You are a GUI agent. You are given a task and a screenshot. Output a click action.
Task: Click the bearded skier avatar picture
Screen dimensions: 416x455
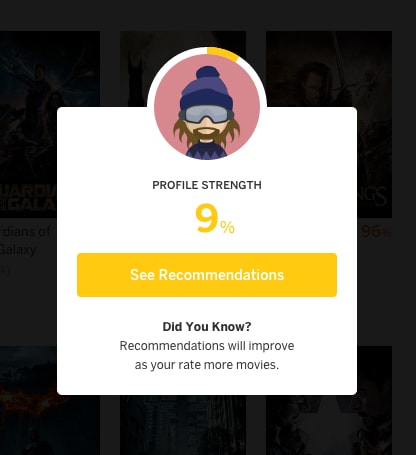pos(207,107)
